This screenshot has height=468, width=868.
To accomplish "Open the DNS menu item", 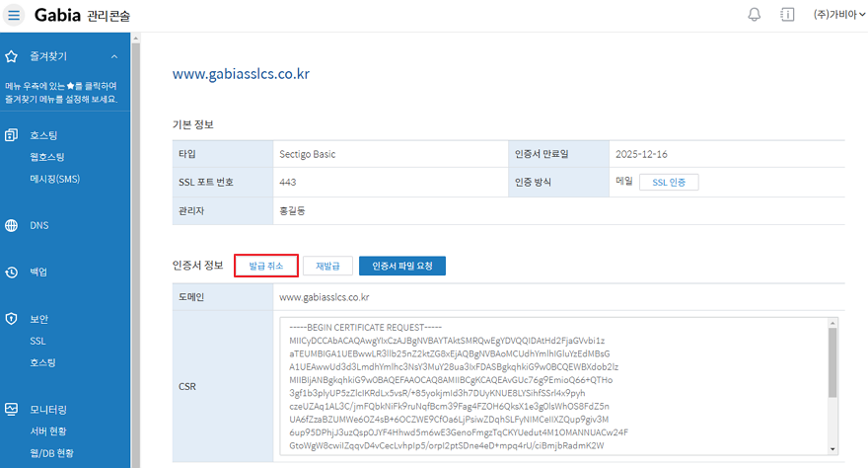I will pos(39,225).
